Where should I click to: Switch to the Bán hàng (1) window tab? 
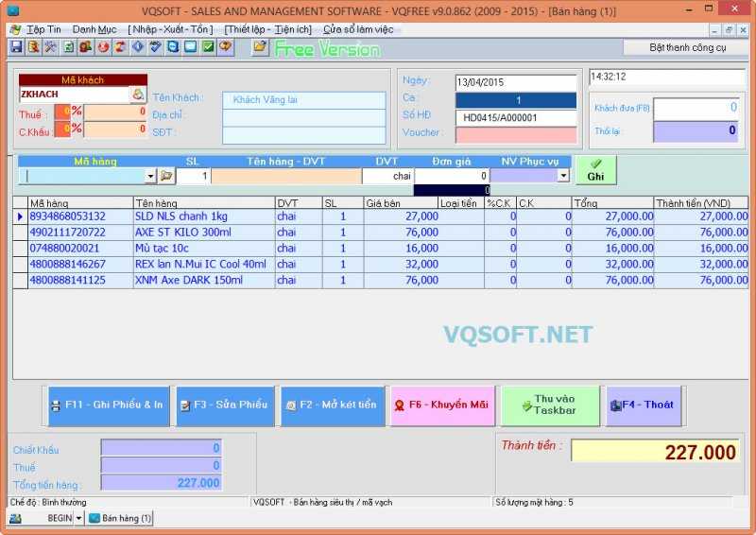(121, 518)
